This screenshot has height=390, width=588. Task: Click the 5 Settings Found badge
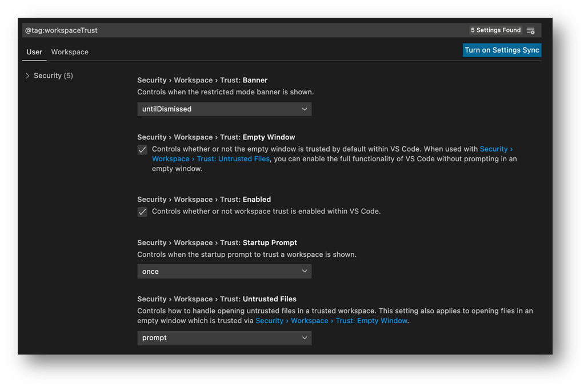click(x=495, y=30)
